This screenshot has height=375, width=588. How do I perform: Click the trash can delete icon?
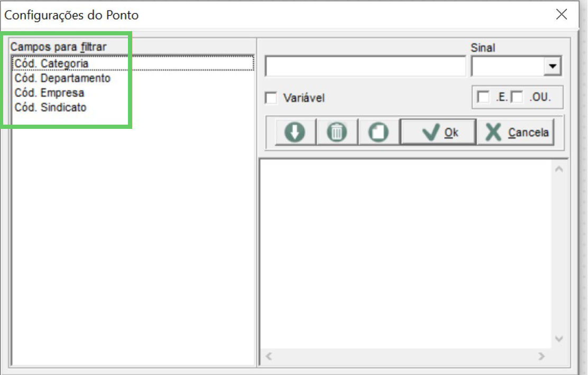(337, 132)
